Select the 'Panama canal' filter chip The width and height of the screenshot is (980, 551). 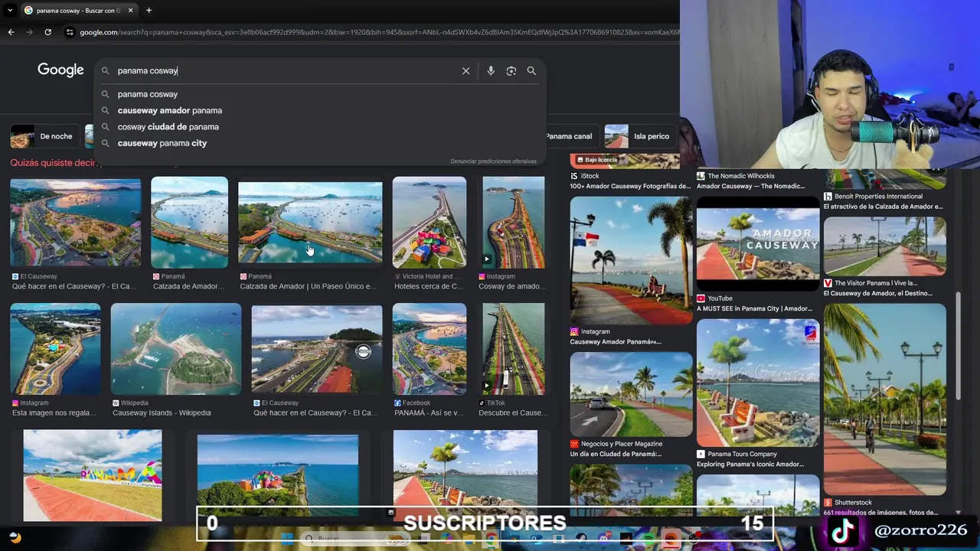click(569, 136)
